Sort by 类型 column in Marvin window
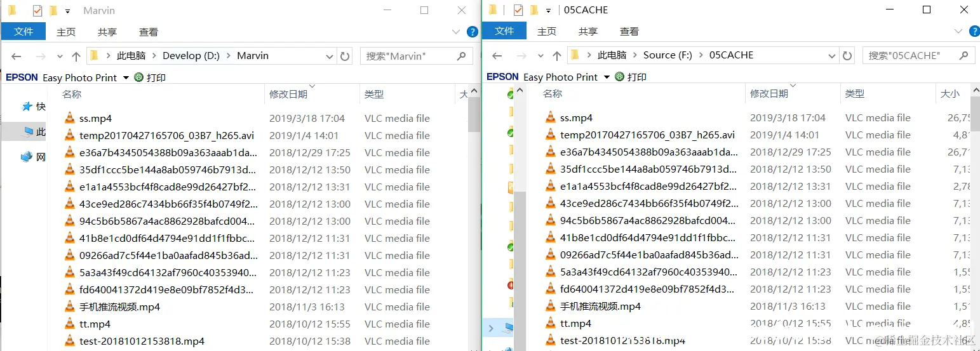Screen dimensions: 980x351 374,95
